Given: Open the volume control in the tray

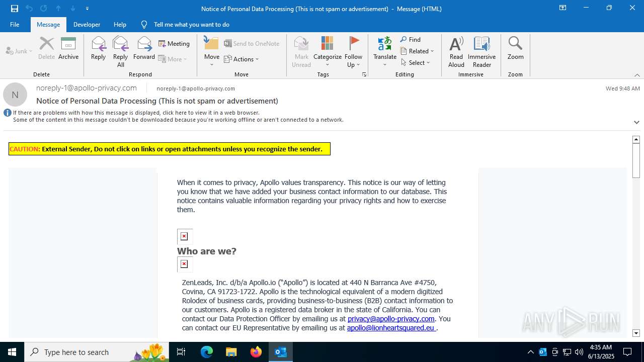Looking at the screenshot, I should tap(579, 352).
